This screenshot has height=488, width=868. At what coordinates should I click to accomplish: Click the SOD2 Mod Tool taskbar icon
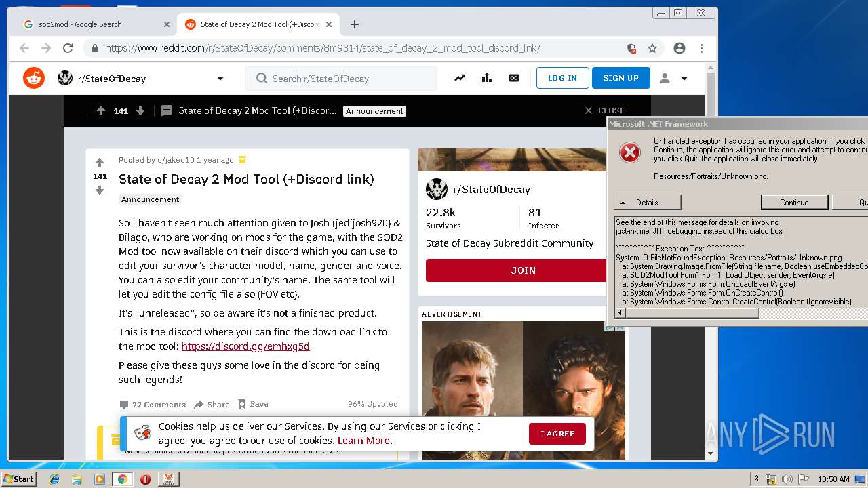click(168, 479)
